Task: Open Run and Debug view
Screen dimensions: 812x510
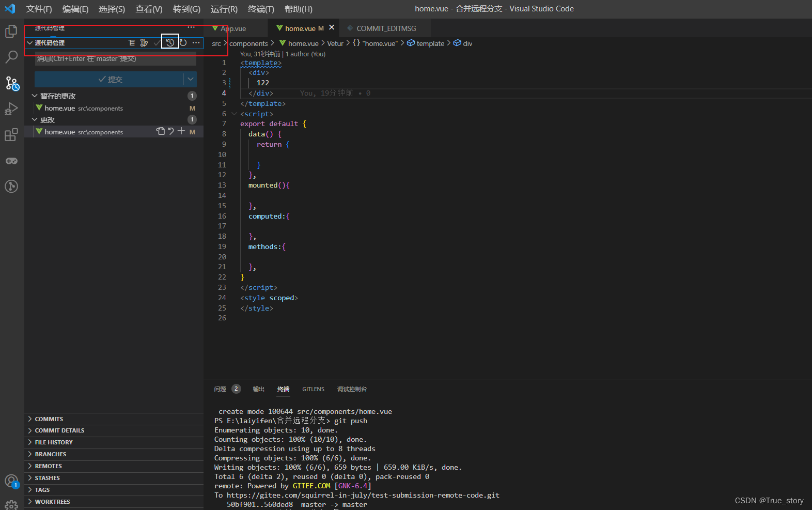Action: [11, 109]
